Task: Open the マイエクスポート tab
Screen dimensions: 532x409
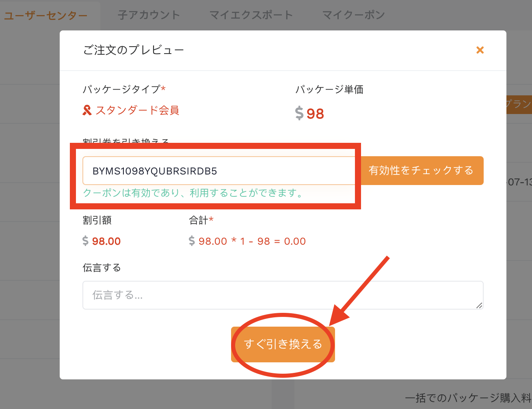Action: (x=251, y=15)
